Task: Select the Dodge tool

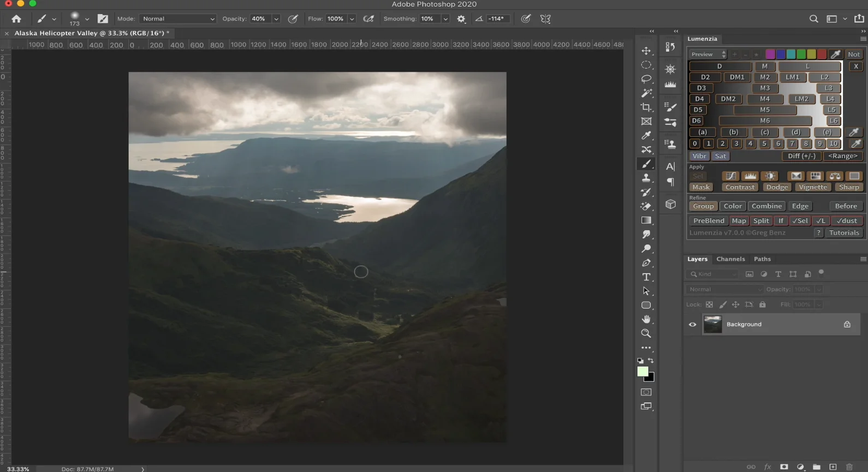Action: [x=646, y=249]
